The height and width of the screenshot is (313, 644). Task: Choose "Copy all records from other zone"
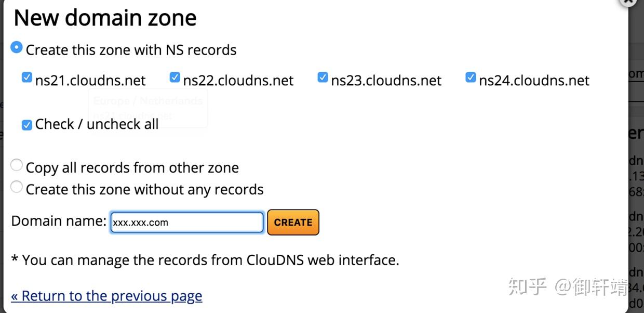(16, 164)
